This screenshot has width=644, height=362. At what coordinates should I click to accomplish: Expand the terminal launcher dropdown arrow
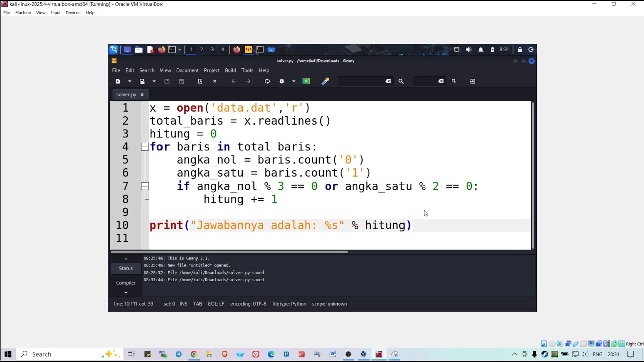click(x=179, y=49)
